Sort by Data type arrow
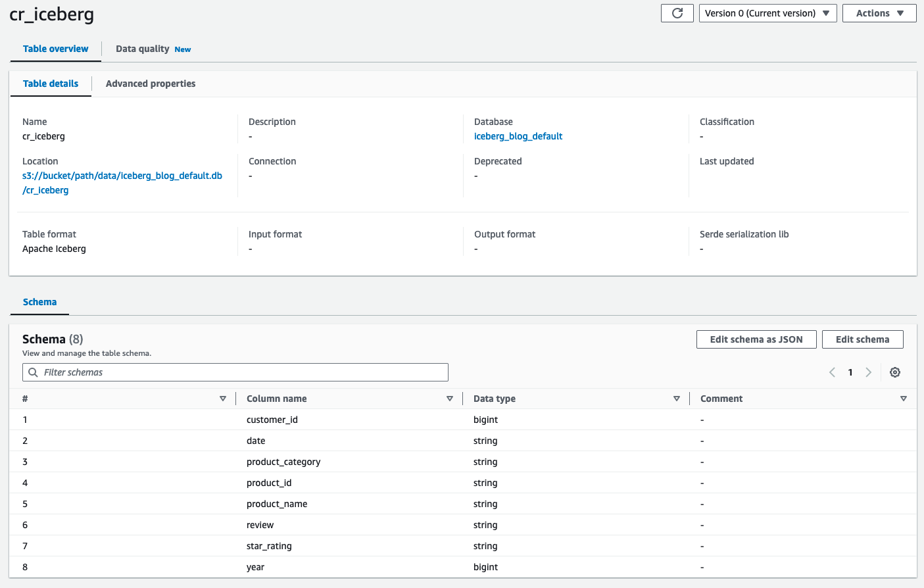Viewport: 924px width, 588px height. 677,399
